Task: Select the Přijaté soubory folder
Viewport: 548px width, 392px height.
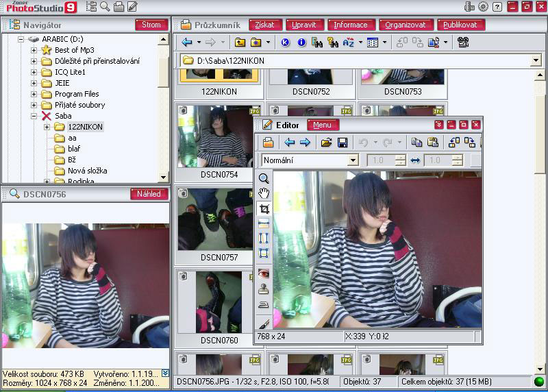Action: click(79, 105)
